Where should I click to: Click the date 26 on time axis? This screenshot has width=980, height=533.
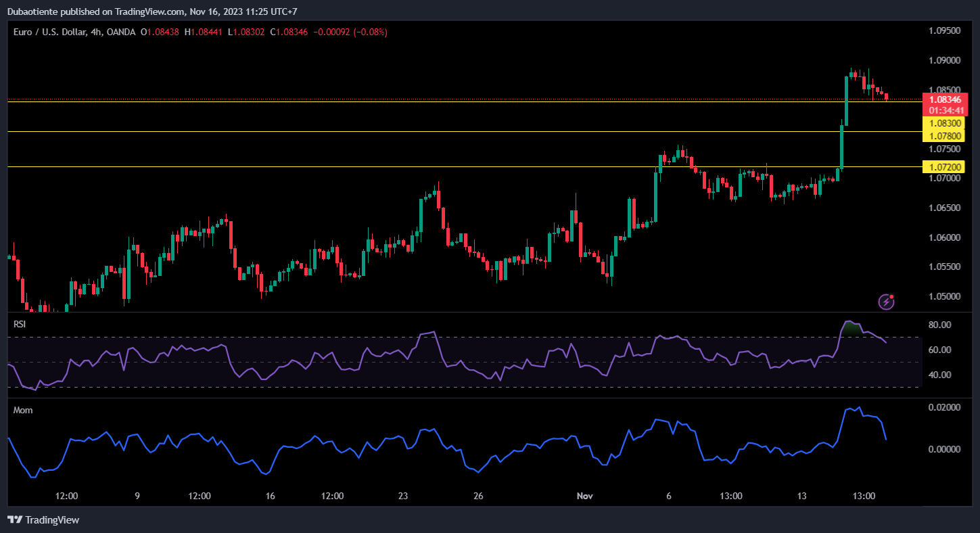pos(478,496)
